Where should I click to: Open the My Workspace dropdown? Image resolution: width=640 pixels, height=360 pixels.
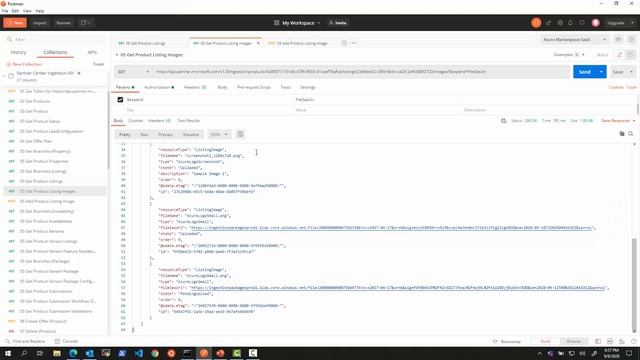(x=301, y=23)
